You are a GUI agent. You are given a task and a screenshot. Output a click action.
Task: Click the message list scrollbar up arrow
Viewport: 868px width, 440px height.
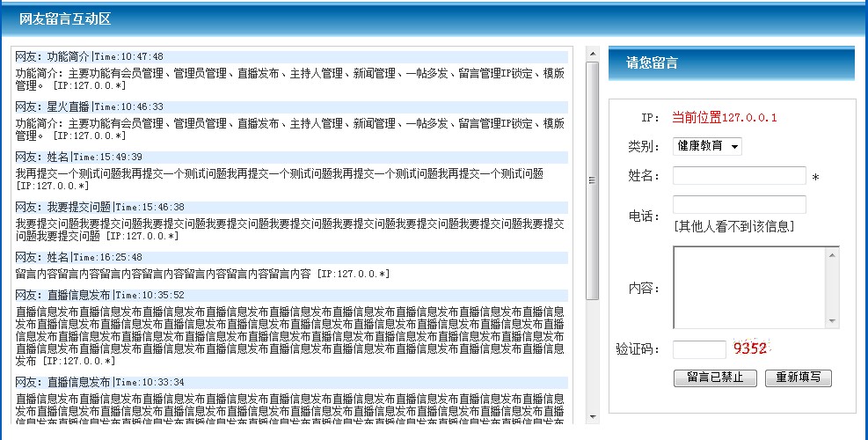click(x=592, y=54)
